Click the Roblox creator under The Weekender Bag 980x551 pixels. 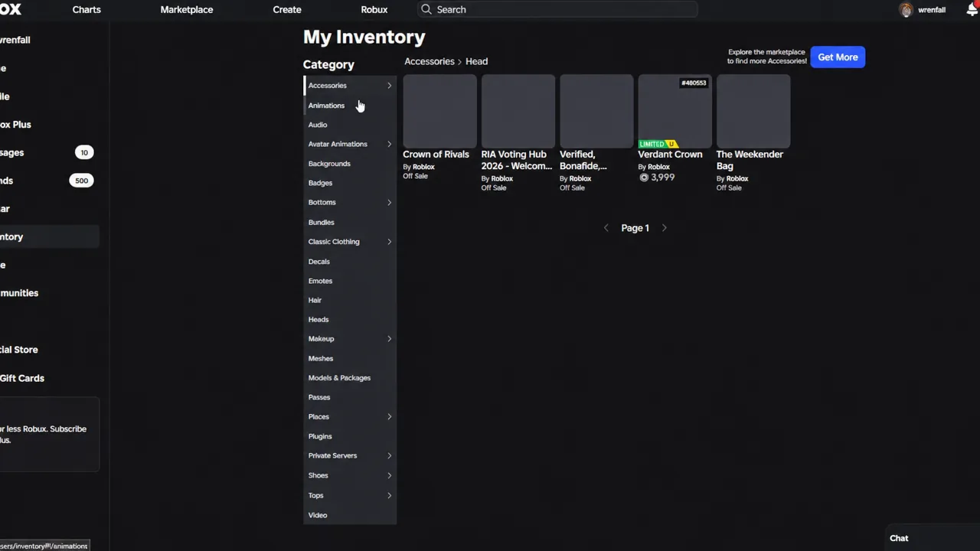[737, 178]
